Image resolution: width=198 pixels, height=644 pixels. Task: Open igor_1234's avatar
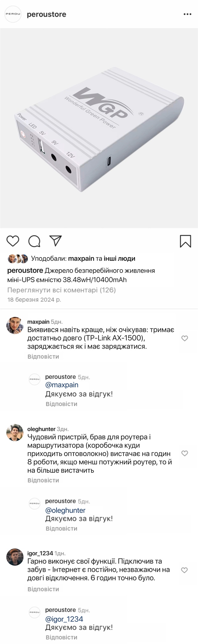(x=15, y=557)
